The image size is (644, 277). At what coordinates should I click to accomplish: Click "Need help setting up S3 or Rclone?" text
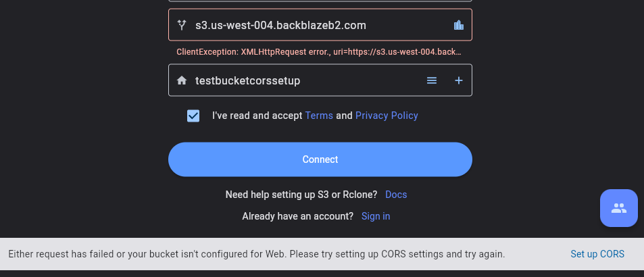pos(301,195)
